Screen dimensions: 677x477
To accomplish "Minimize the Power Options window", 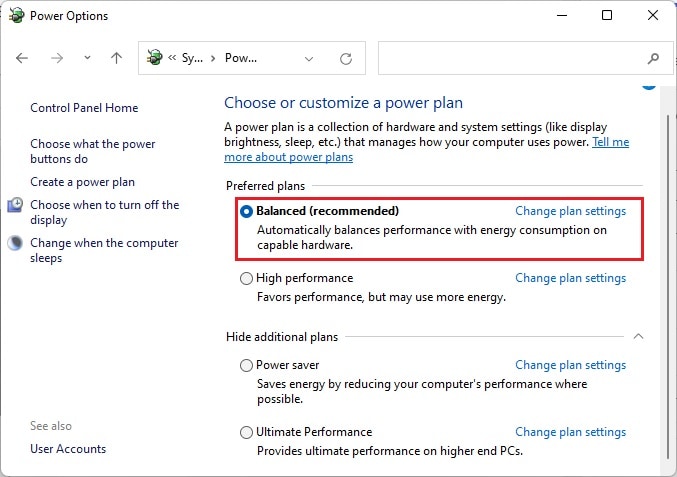I will [562, 16].
